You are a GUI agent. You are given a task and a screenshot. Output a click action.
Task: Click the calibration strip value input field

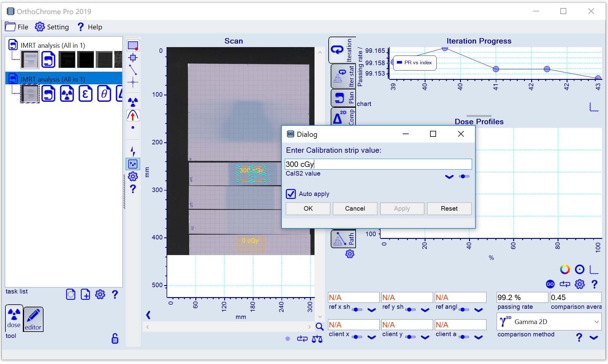378,164
